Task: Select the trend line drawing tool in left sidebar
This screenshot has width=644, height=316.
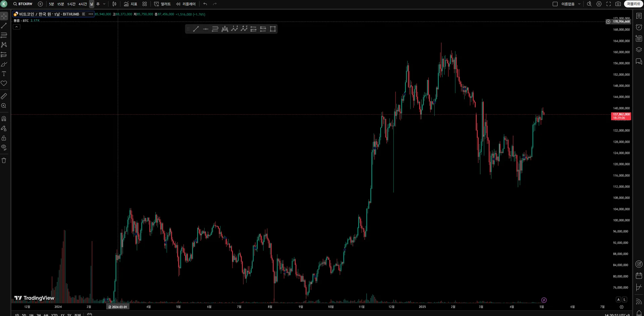Action: tap(4, 25)
